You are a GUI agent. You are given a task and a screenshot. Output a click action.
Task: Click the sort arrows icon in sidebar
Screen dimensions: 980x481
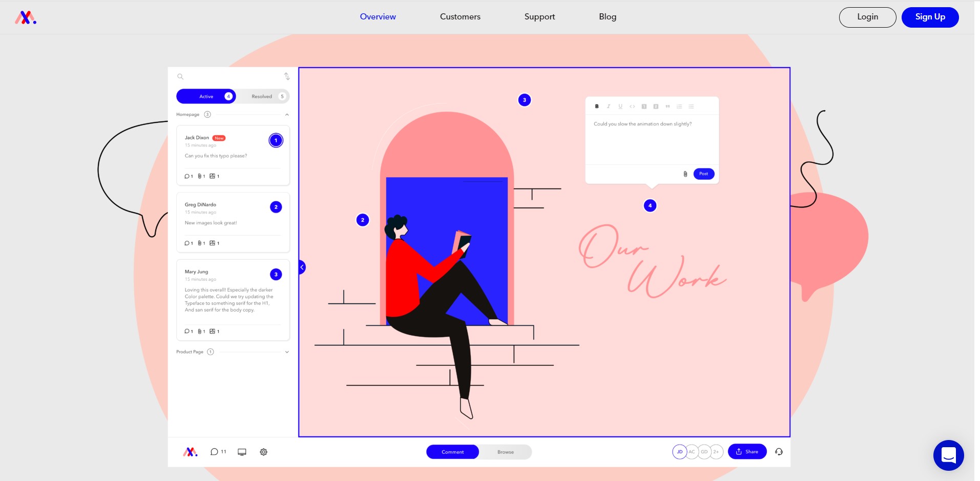tap(287, 76)
